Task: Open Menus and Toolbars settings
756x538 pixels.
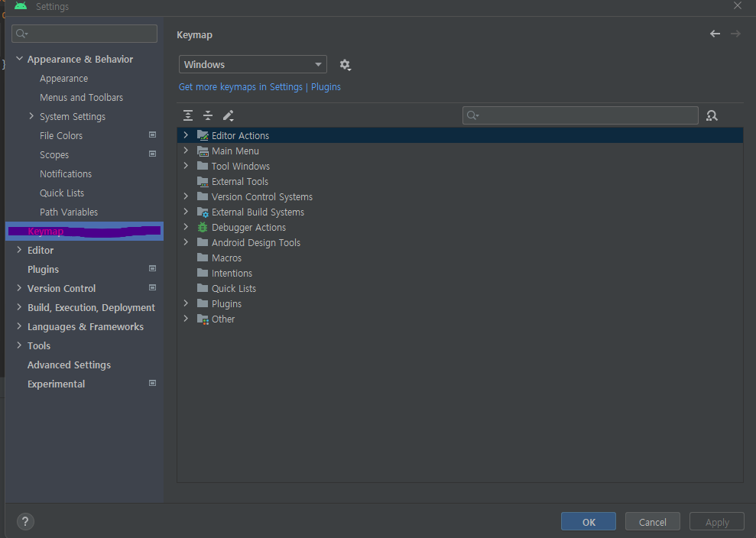Action: [x=81, y=97]
